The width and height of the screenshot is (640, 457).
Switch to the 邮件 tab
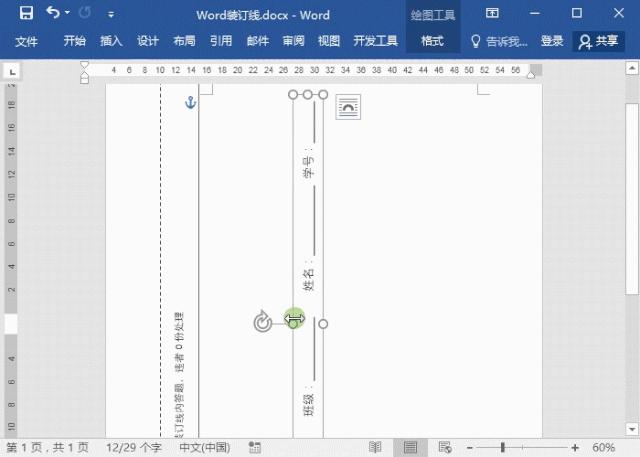click(258, 41)
